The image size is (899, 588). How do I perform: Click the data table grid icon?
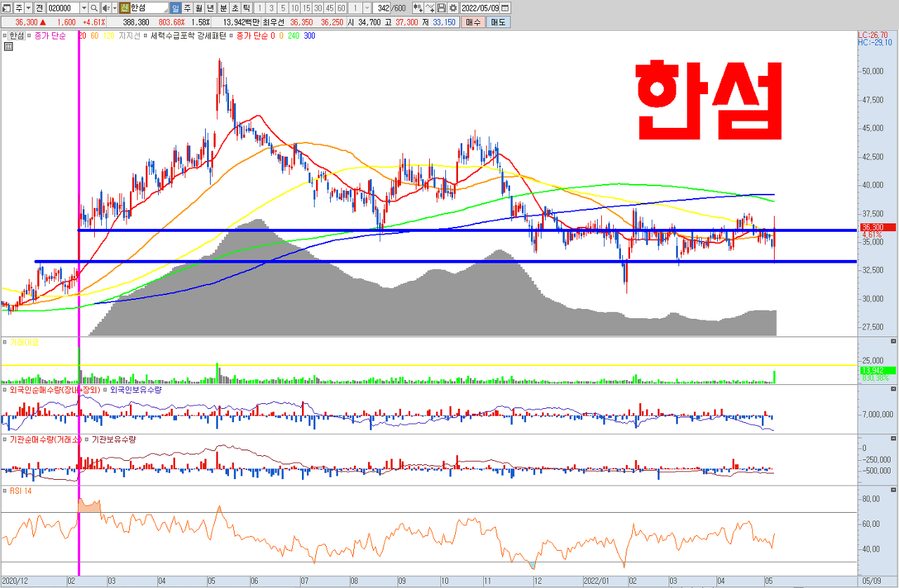(x=8, y=47)
